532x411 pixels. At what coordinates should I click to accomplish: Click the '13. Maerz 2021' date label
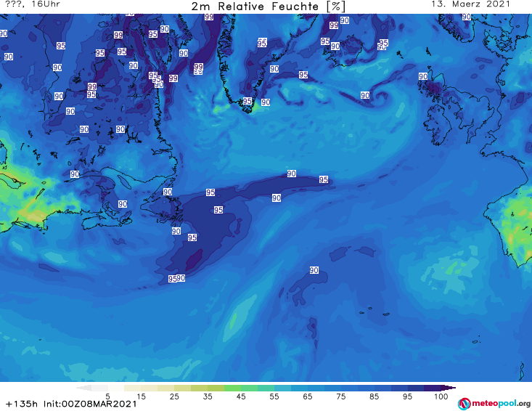(470, 4)
